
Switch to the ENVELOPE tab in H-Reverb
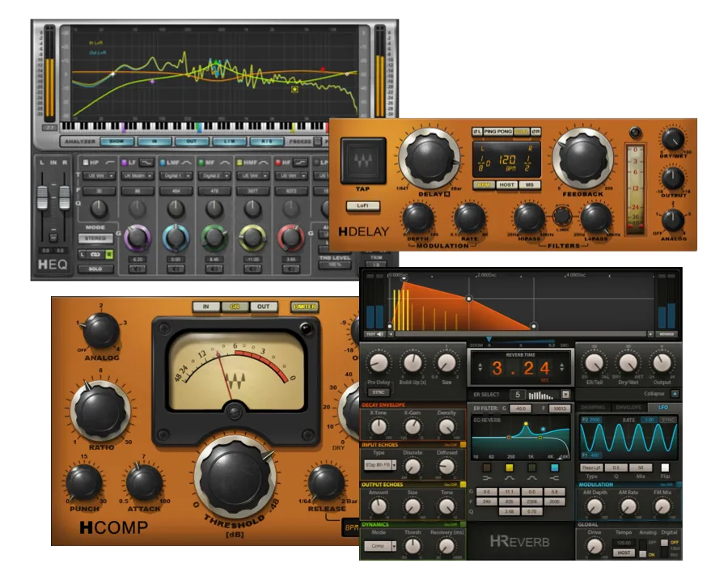point(629,407)
